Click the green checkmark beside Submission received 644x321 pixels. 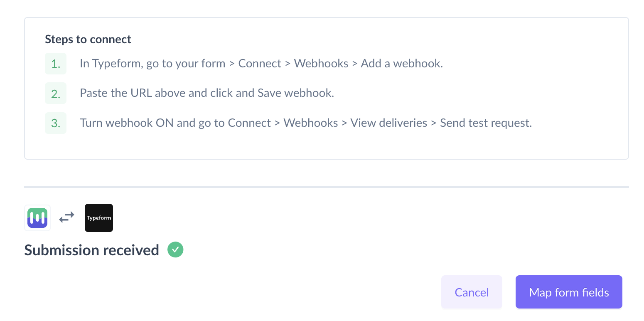[175, 250]
